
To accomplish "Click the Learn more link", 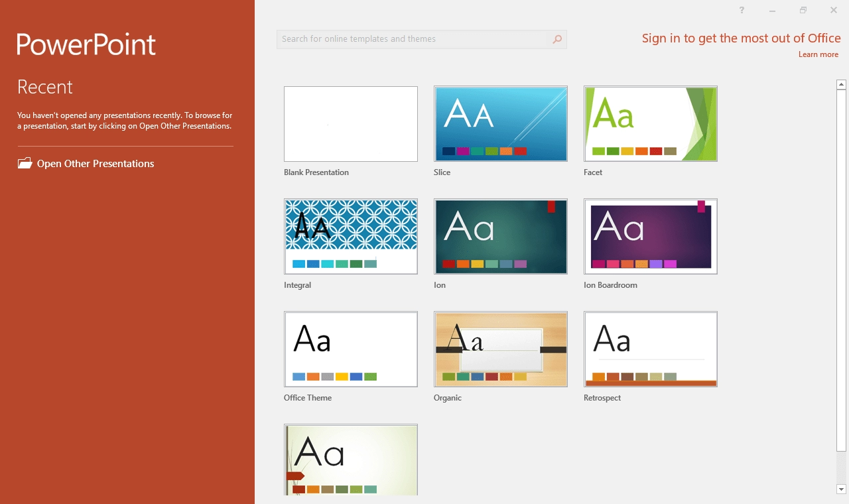I will pyautogui.click(x=818, y=54).
